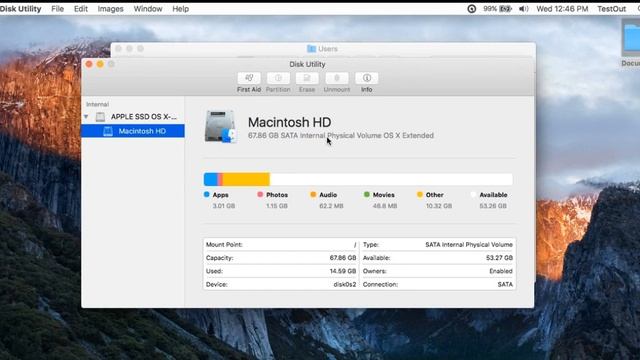This screenshot has width=640, height=360.
Task: Collapse the APPLE SSD disclosure triangle
Action: (x=86, y=117)
